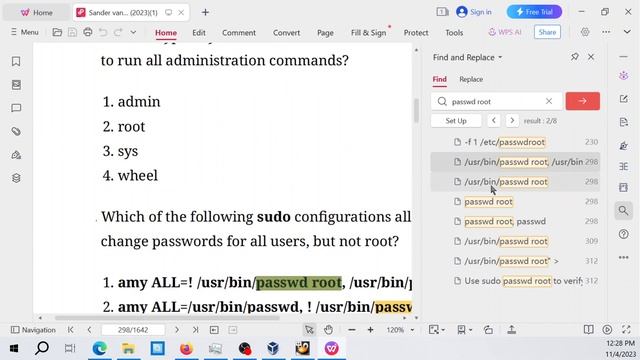
Task: Open a new tab with plus button
Action: (205, 12)
